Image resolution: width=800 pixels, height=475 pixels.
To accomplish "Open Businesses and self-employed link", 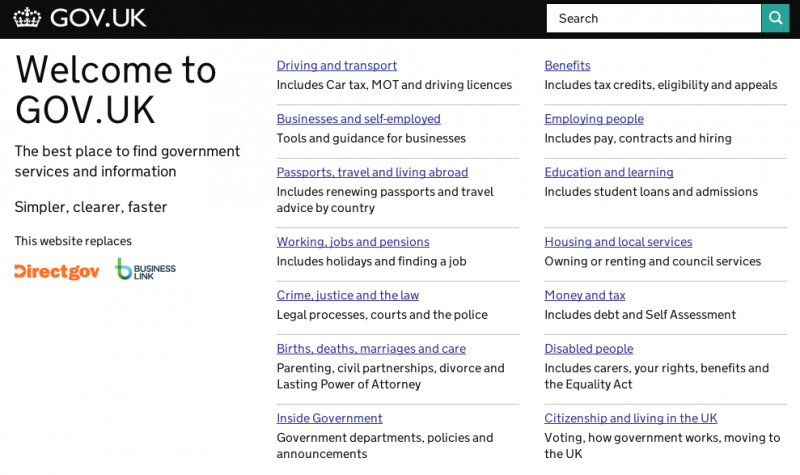I will point(359,118).
